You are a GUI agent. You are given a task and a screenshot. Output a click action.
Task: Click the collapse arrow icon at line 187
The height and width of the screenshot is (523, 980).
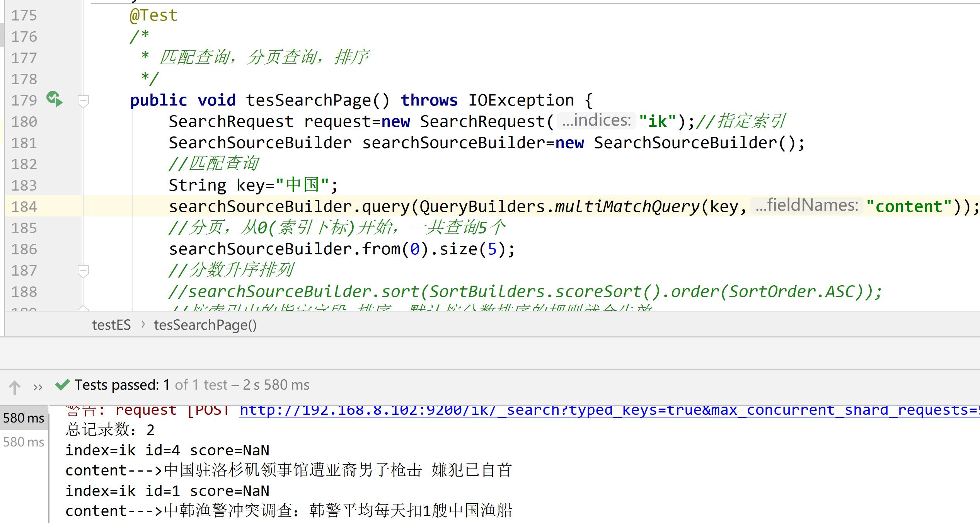83,270
